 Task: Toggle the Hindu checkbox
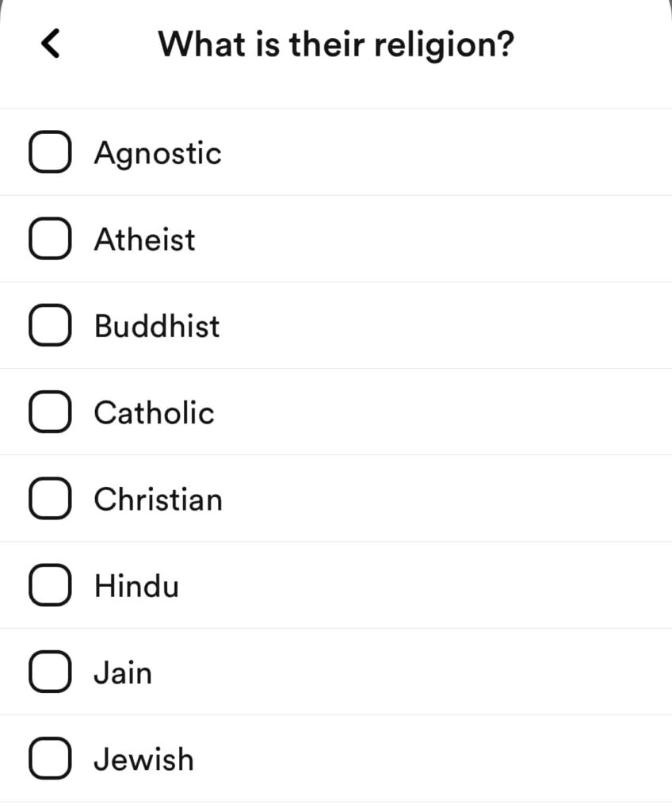tap(51, 586)
